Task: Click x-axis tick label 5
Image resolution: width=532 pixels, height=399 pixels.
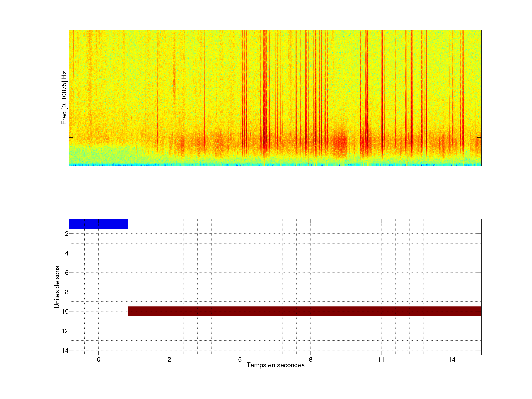Action: pos(240,359)
